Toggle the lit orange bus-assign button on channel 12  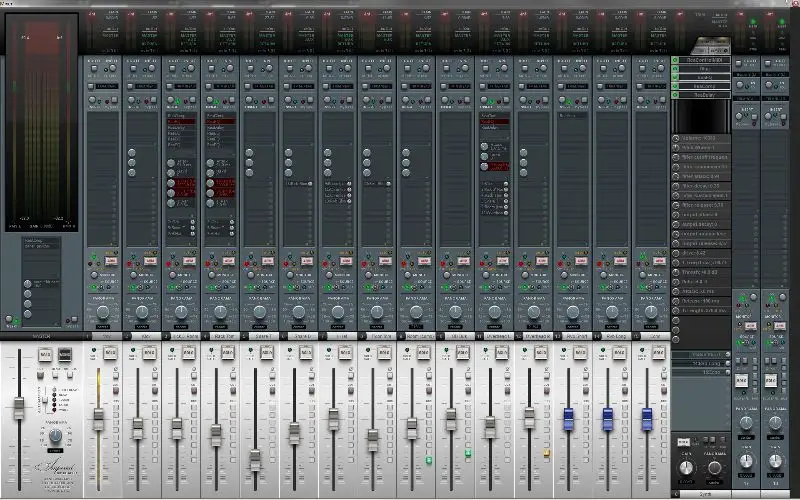(x=547, y=452)
